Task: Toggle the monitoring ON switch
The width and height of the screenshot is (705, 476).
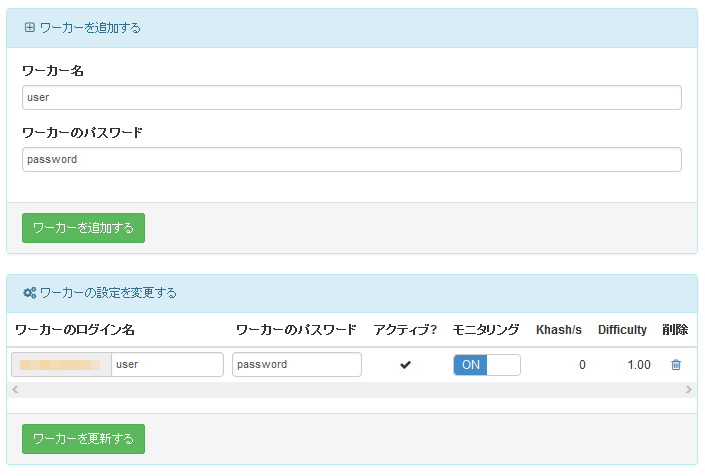Action: [x=486, y=365]
